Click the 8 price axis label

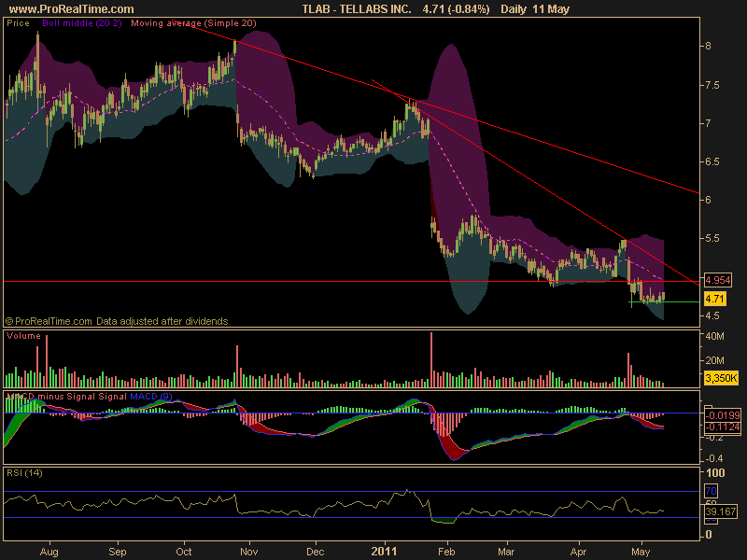(709, 46)
